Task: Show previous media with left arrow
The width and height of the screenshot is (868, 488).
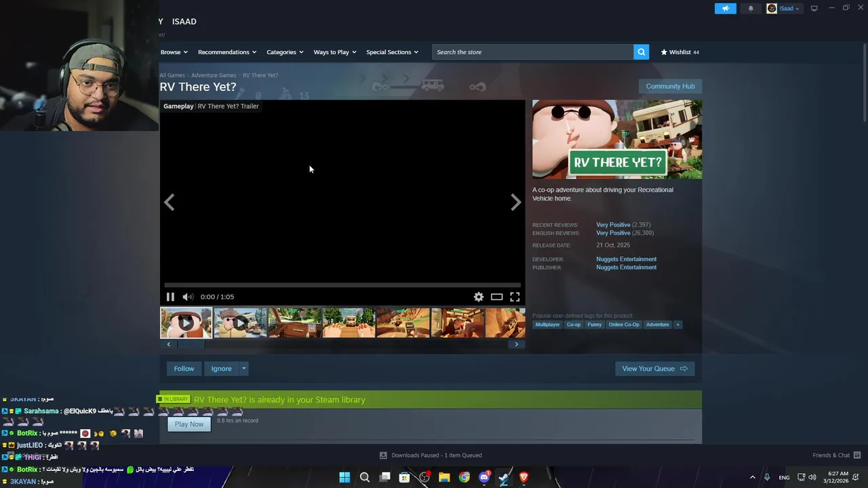Action: point(170,202)
